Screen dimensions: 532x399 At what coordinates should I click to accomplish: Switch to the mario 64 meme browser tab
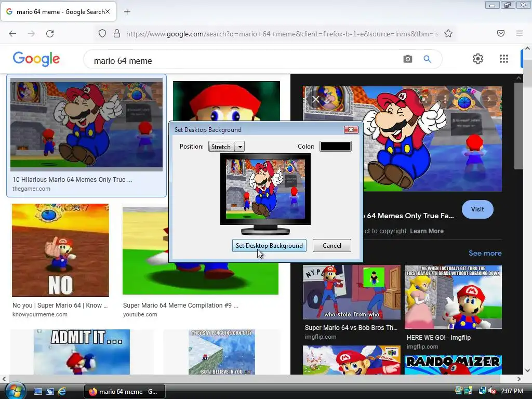[58, 11]
